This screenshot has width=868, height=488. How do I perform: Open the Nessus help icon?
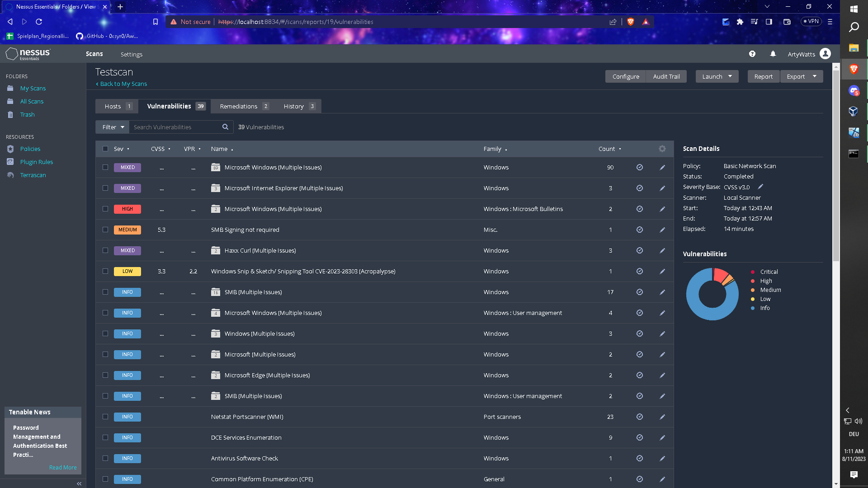752,54
